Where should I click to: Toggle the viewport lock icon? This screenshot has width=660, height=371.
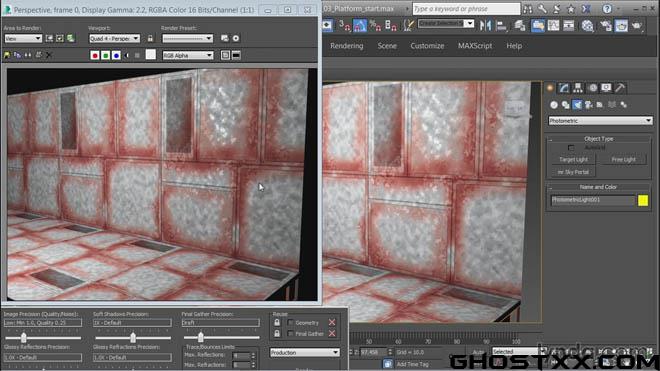[x=150, y=38]
